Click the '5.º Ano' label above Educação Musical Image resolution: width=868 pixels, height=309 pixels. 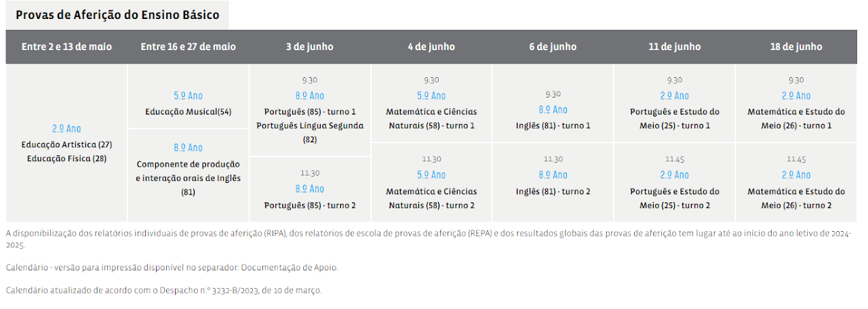click(188, 96)
